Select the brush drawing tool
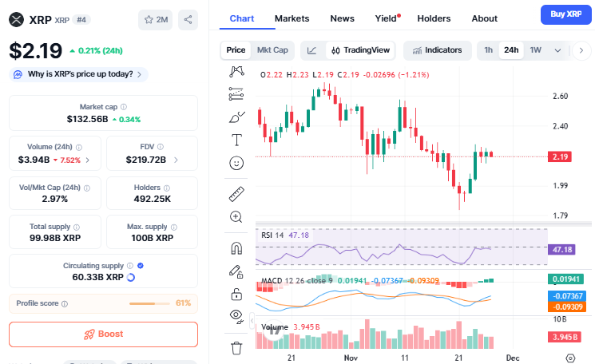The height and width of the screenshot is (364, 595). 236,117
